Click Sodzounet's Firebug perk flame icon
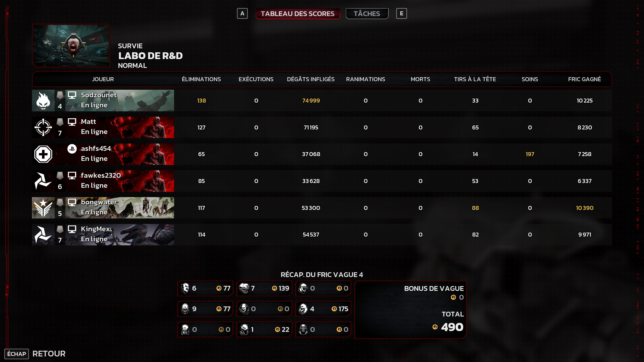The image size is (644, 362). coord(43,101)
